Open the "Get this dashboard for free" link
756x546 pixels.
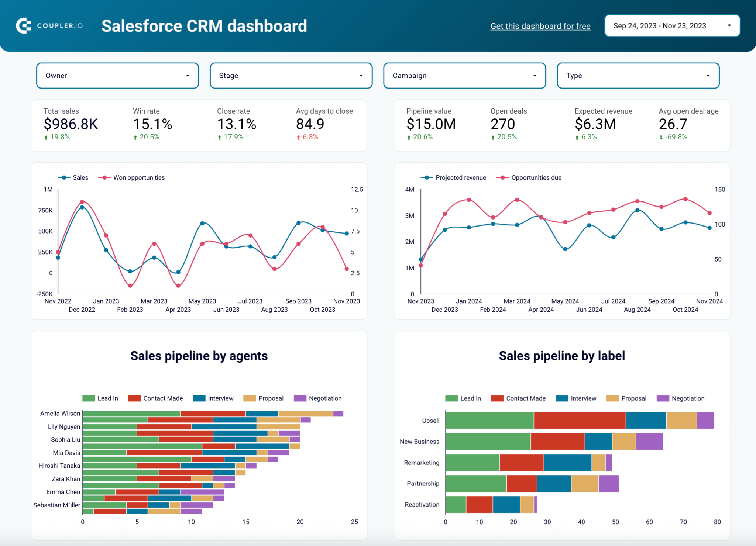click(x=540, y=26)
